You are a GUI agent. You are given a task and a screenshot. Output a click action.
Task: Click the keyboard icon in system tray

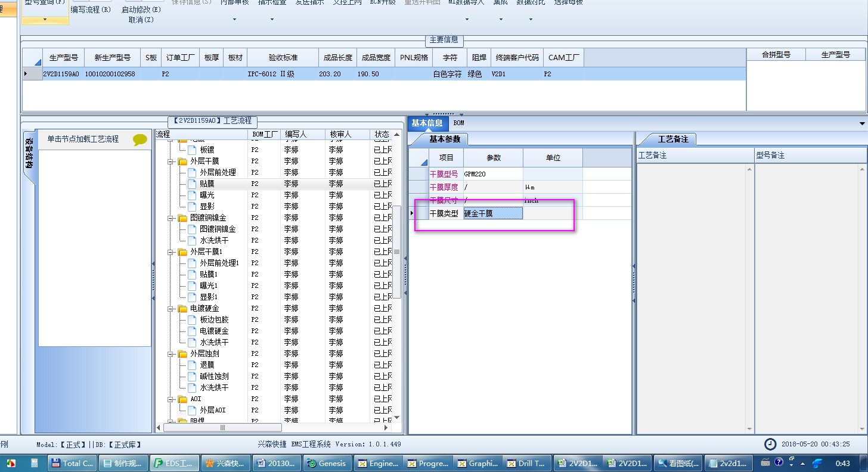pyautogui.click(x=765, y=462)
